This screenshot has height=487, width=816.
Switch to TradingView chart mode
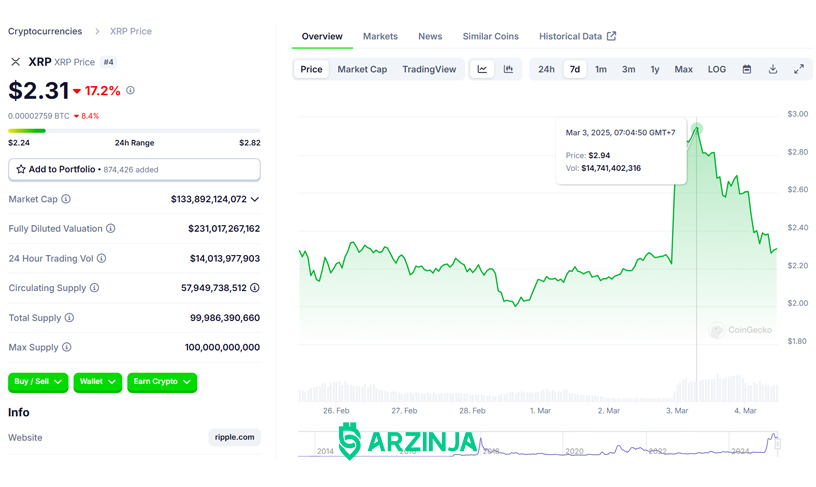coord(429,69)
